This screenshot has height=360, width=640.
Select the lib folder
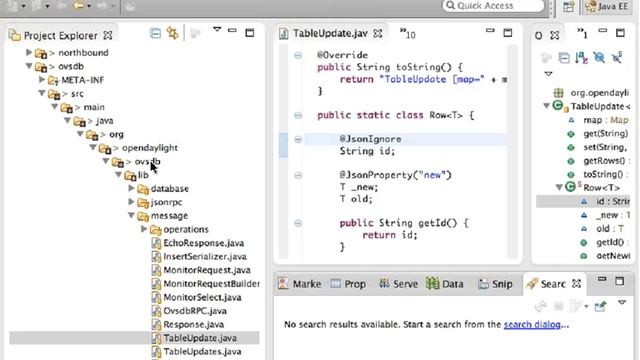coord(143,175)
